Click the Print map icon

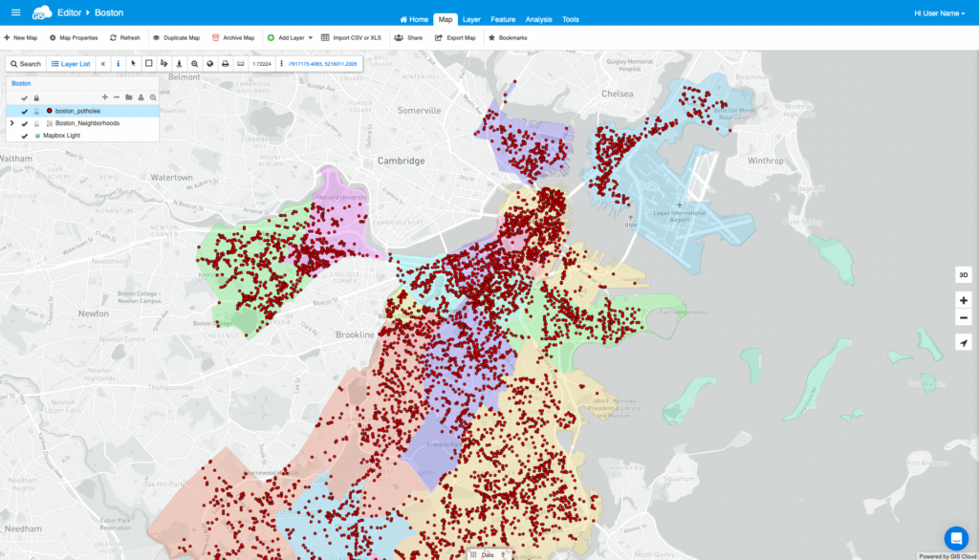pos(225,63)
